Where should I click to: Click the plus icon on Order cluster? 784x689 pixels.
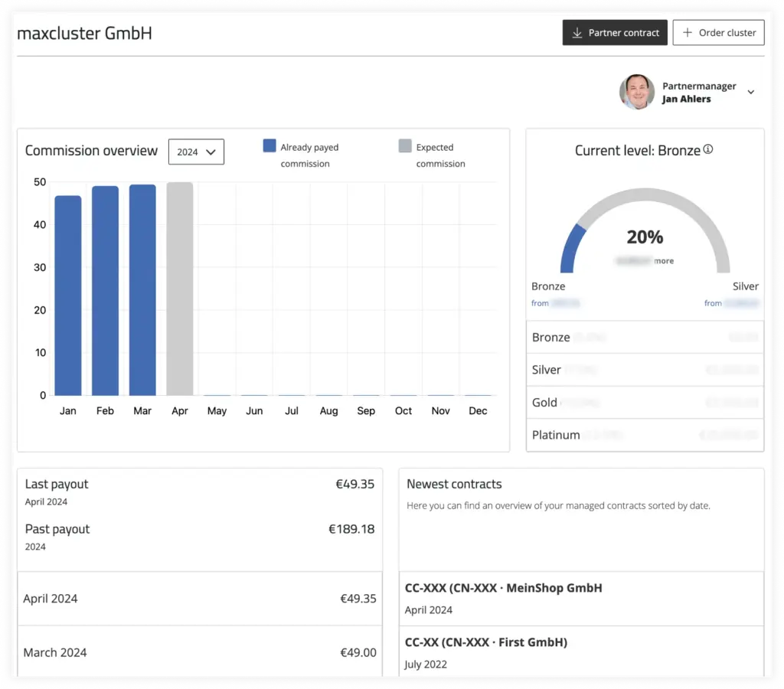(x=688, y=33)
